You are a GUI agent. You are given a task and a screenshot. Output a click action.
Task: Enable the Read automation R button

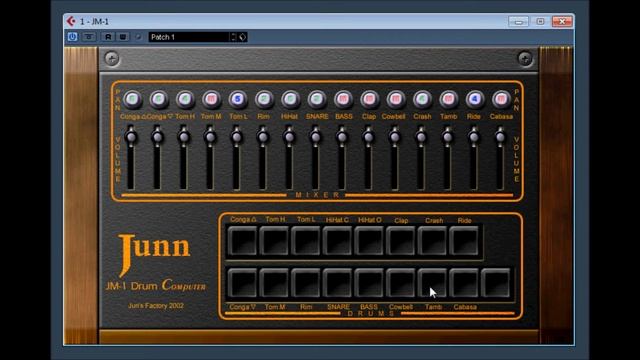click(108, 37)
